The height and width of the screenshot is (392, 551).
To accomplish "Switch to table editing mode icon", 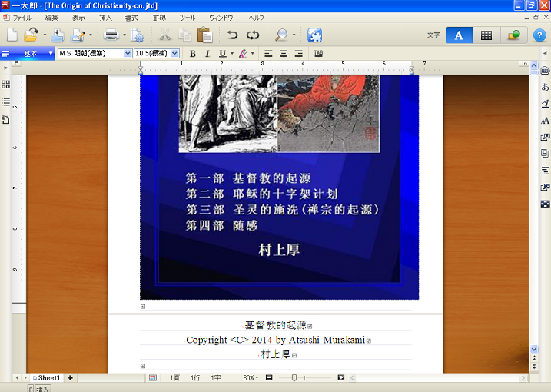I will point(486,35).
